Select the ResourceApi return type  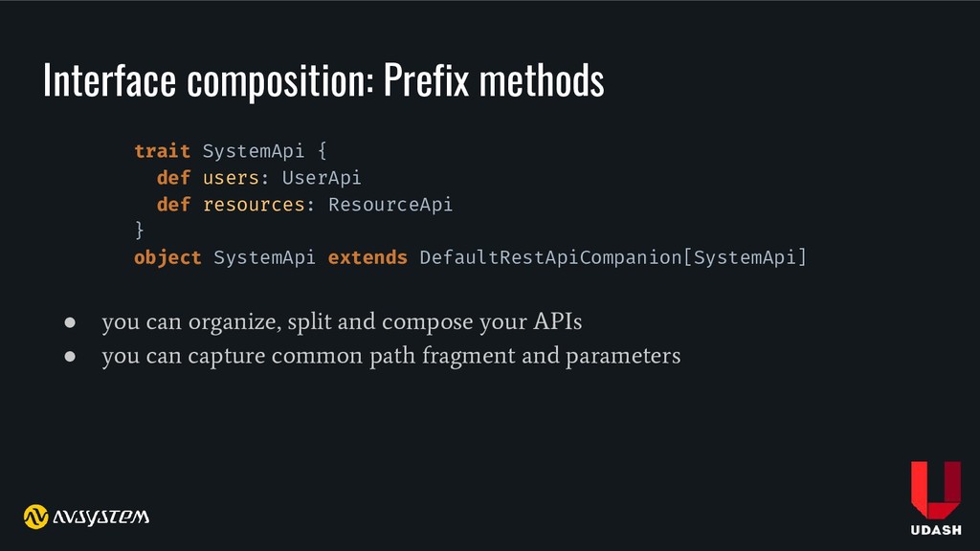click(x=390, y=205)
